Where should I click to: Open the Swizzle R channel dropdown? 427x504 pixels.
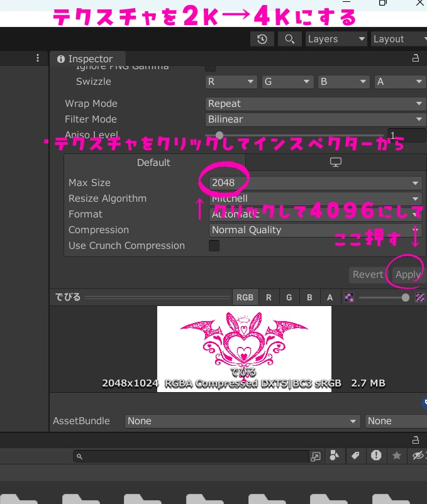tap(231, 82)
